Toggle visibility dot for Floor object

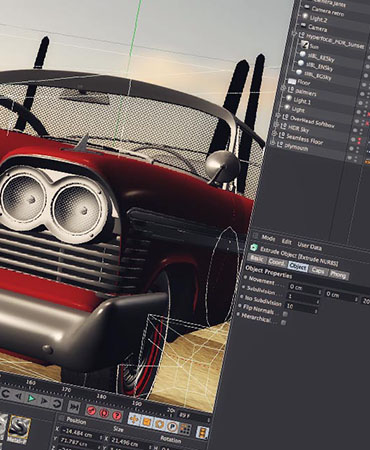(362, 94)
